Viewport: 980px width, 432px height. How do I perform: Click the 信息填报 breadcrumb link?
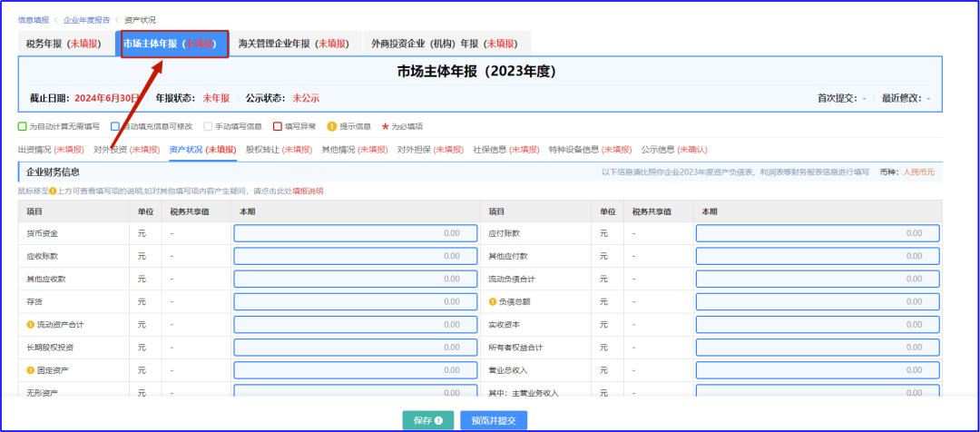[x=34, y=20]
